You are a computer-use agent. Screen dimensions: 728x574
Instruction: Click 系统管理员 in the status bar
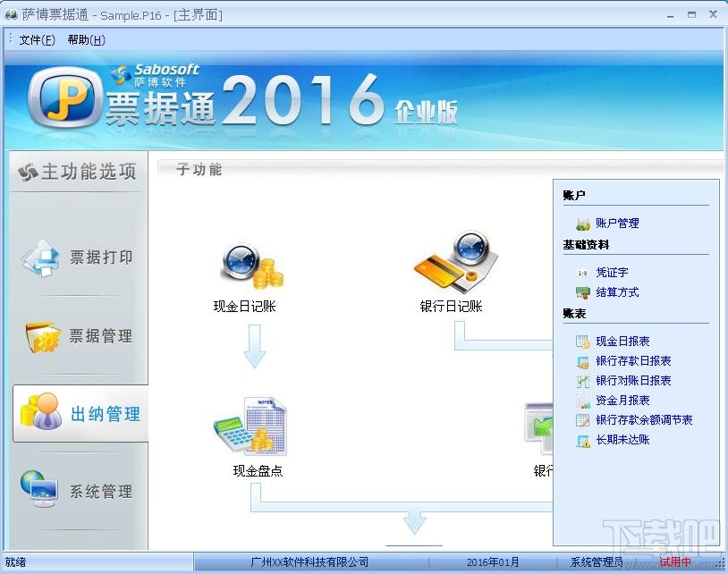point(597,562)
